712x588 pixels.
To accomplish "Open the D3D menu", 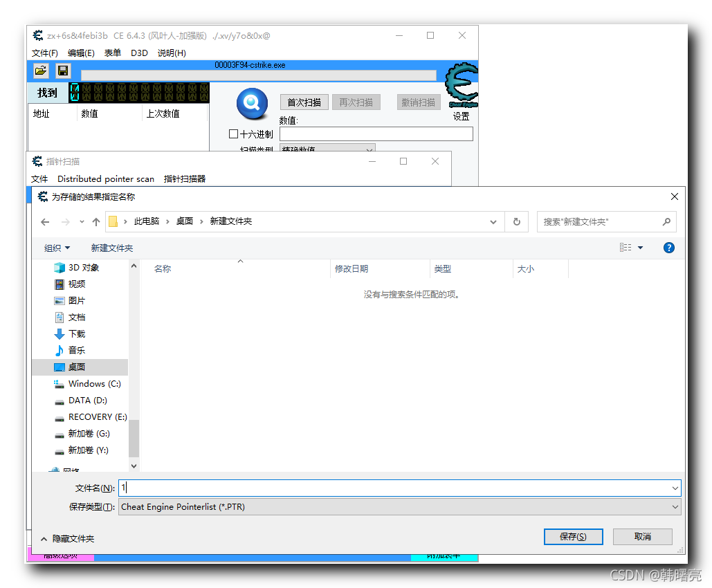I will pyautogui.click(x=139, y=53).
